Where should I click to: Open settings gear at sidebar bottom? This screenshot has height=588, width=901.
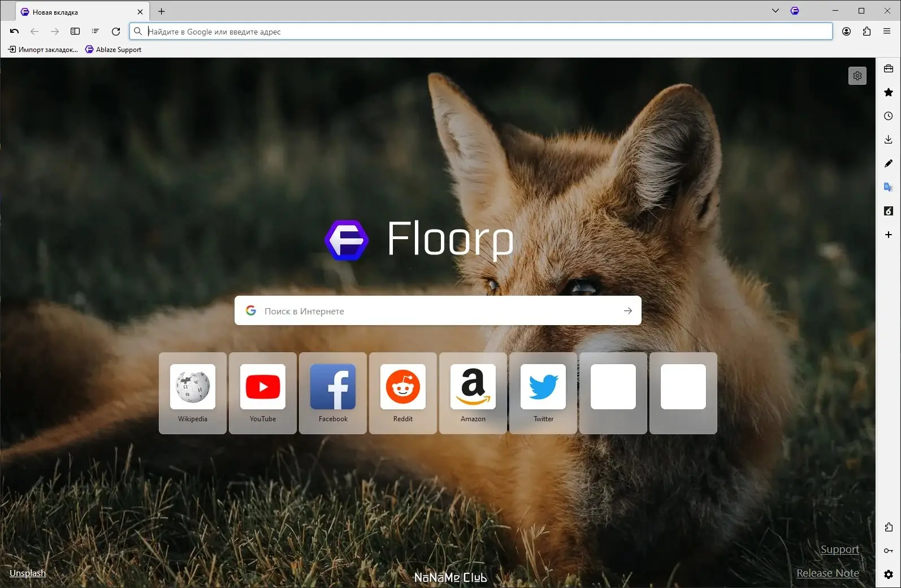pos(889,574)
